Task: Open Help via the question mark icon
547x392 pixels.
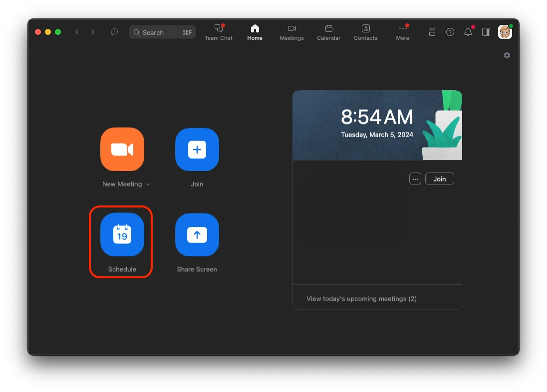Action: tap(450, 32)
